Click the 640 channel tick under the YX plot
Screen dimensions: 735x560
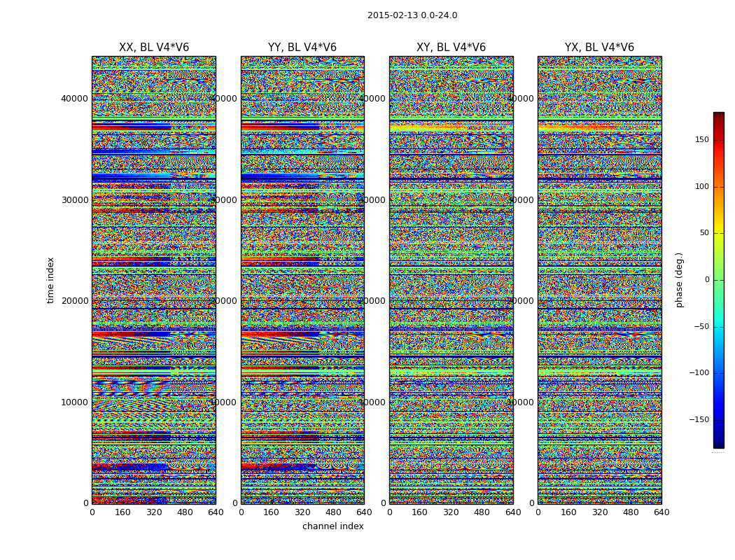click(661, 512)
